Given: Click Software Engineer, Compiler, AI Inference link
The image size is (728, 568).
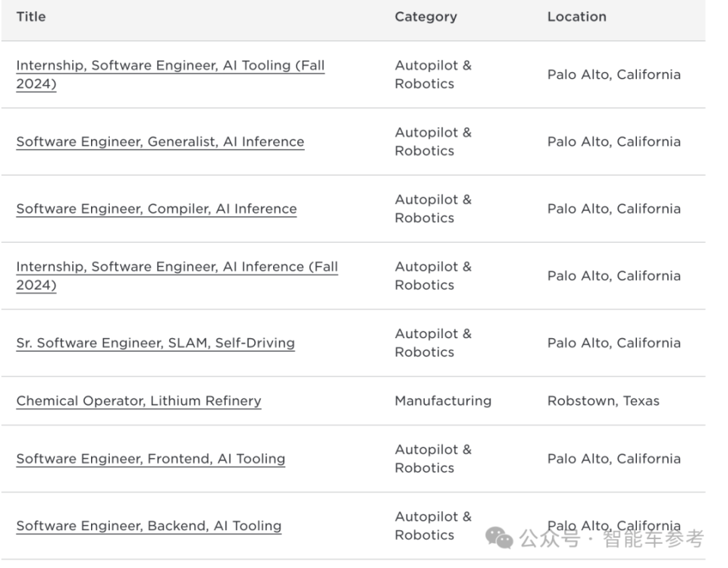Looking at the screenshot, I should coord(156,209).
